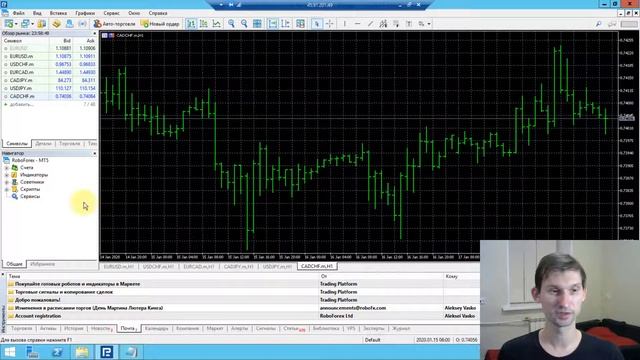Screen dimensions: 640x360
Task: Click the Tile Windows grid icon
Action: tap(257, 24)
